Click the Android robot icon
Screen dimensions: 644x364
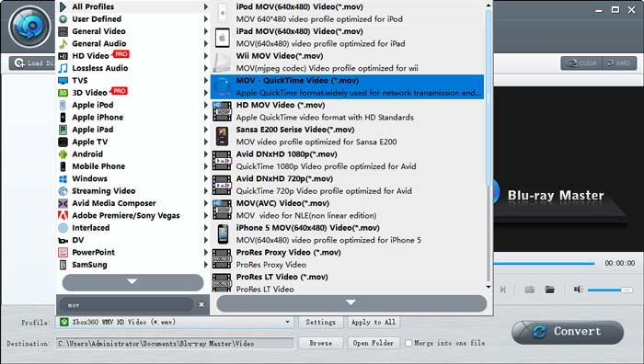63,154
